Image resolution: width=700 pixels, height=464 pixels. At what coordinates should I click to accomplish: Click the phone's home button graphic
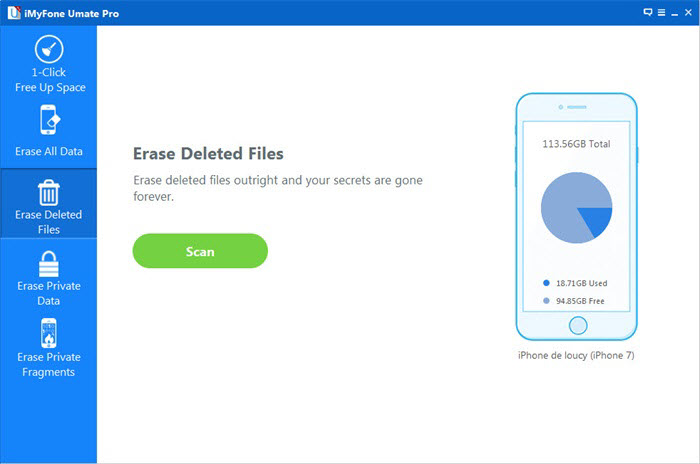(576, 325)
